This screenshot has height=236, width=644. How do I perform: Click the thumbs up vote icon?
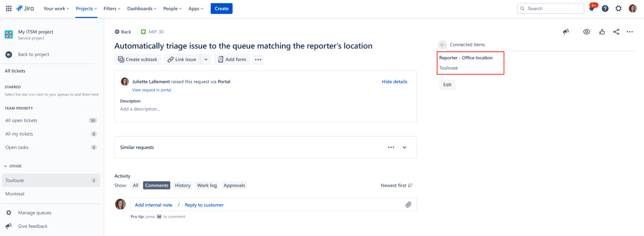[602, 32]
